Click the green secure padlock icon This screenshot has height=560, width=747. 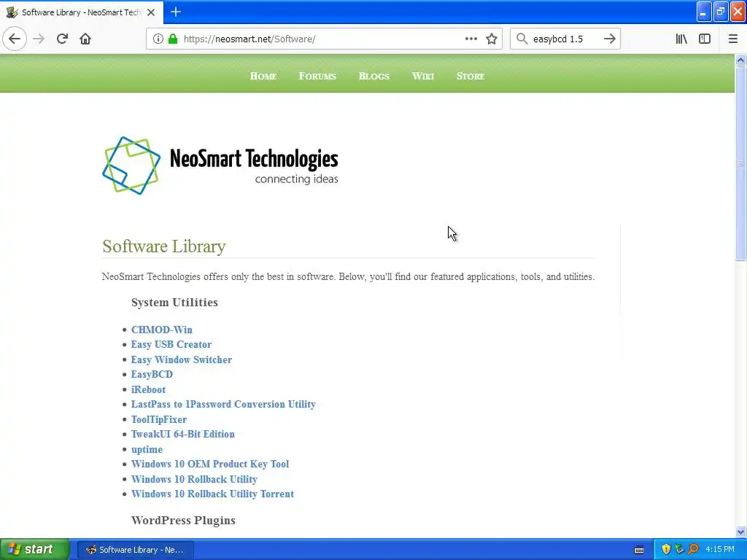click(x=173, y=39)
